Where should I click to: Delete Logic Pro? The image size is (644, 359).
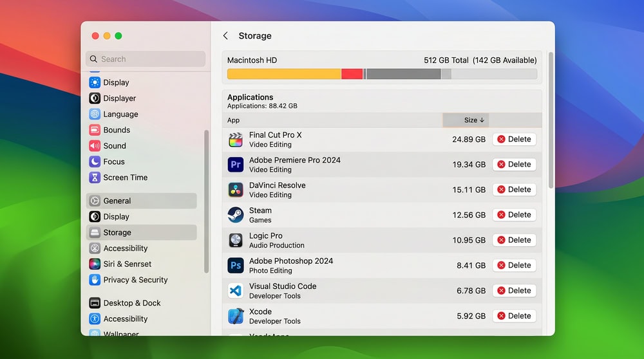[514, 240]
